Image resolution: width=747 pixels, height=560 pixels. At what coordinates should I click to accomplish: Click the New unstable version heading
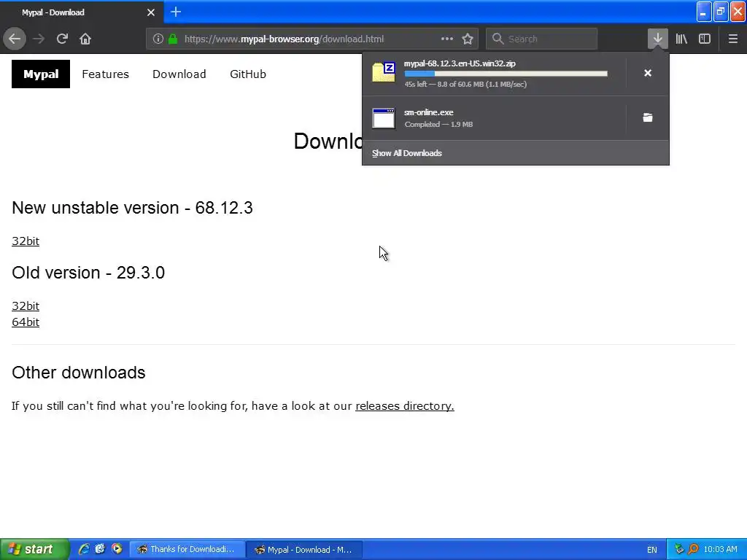[x=132, y=208]
